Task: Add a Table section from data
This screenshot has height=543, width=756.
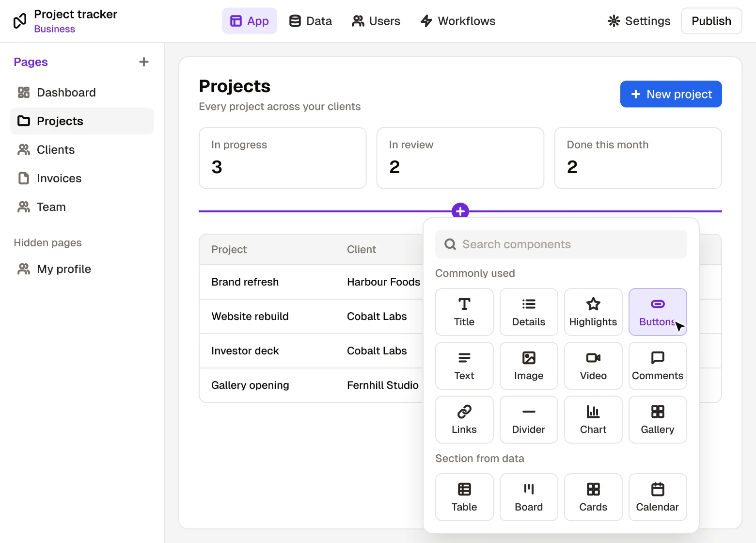Action: click(464, 497)
